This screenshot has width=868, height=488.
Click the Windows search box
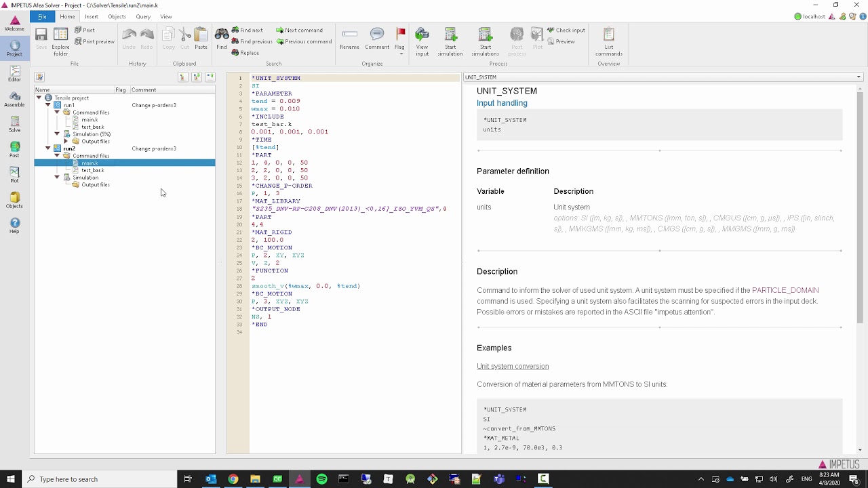(99, 479)
